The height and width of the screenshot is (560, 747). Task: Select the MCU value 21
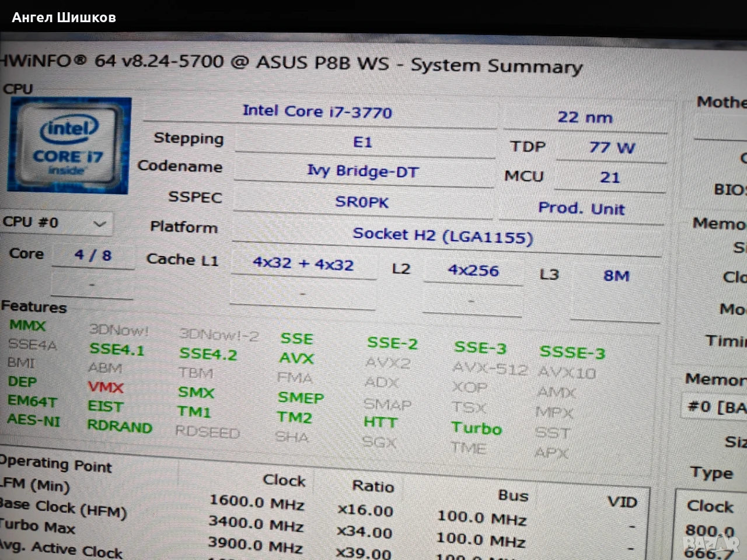point(610,177)
